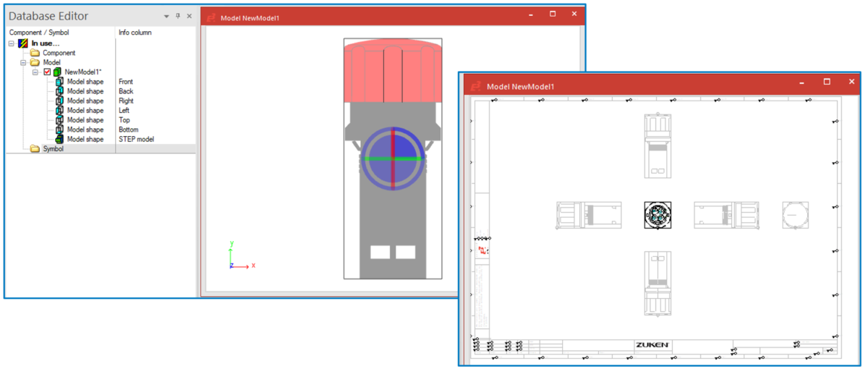Image resolution: width=868 pixels, height=372 pixels.
Task: Select the Back model shape icon
Action: pos(59,91)
